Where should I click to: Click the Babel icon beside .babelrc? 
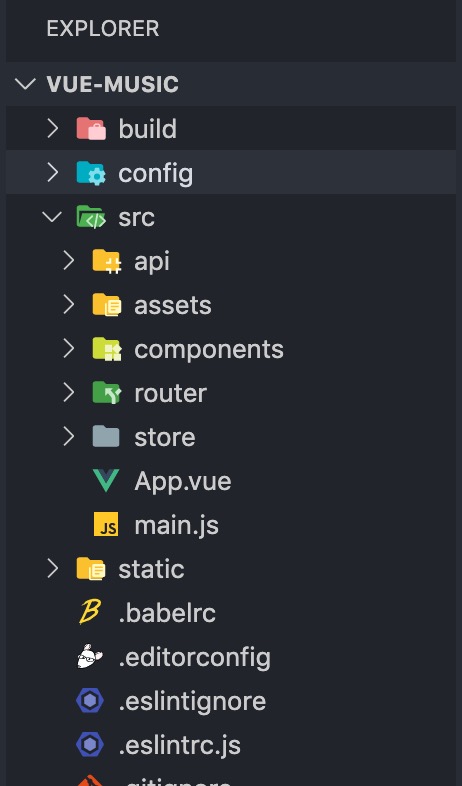(90, 613)
